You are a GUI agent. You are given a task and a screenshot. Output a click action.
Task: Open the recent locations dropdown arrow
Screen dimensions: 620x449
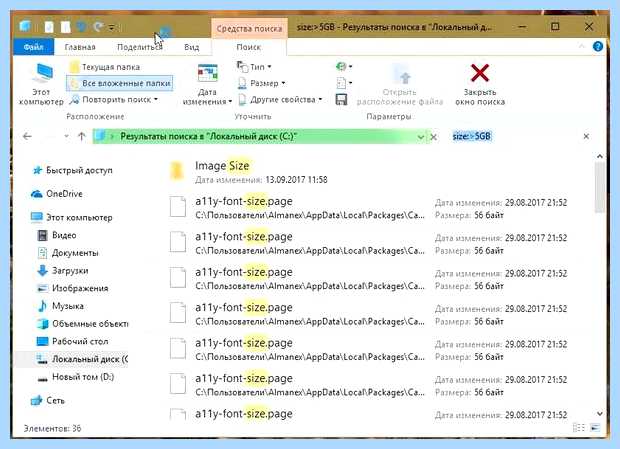66,136
